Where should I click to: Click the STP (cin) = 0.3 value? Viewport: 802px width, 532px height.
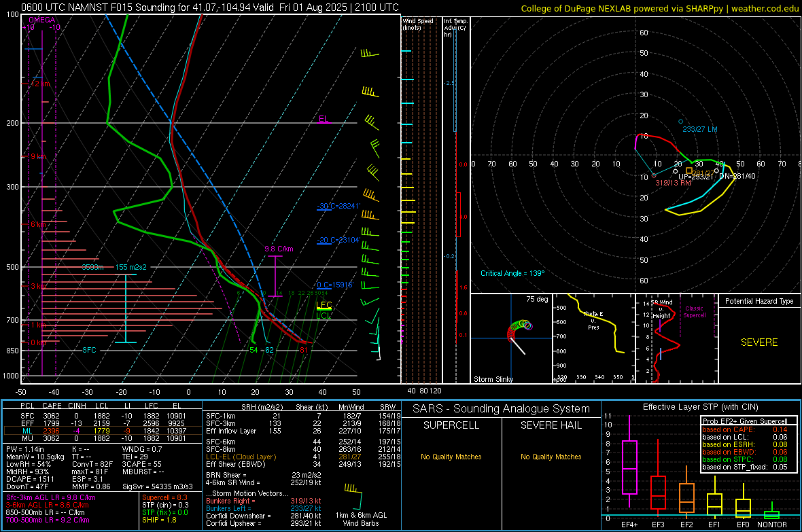[x=165, y=505]
